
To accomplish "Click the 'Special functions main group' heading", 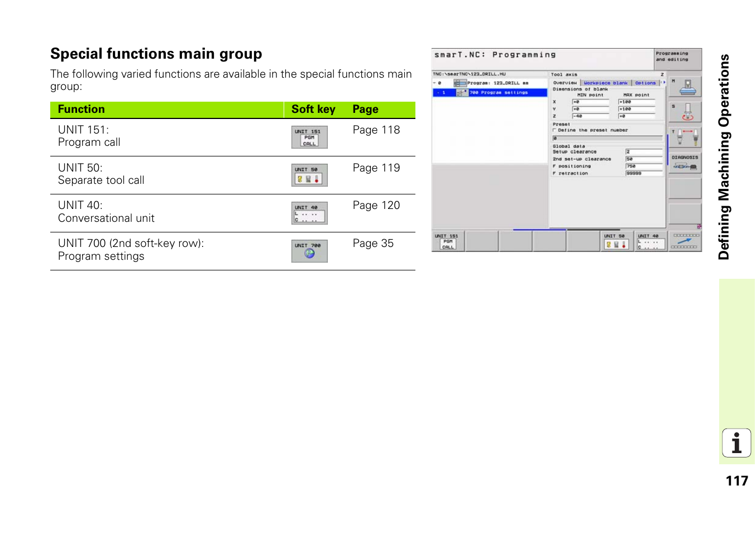I will (x=156, y=54).
